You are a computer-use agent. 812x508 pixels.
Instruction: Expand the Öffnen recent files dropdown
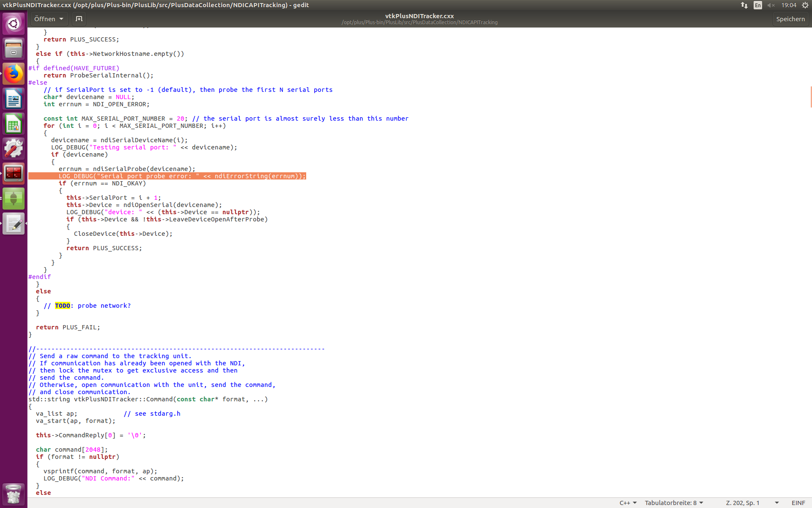(49, 19)
